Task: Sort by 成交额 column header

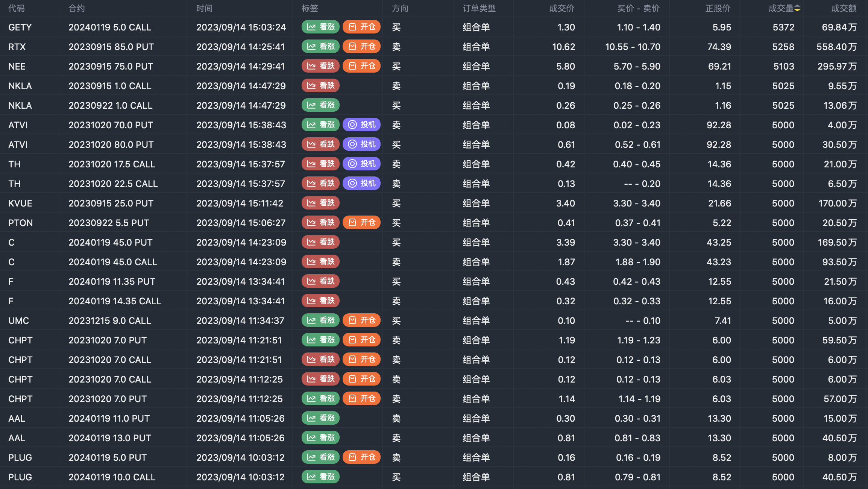Action: click(x=844, y=8)
